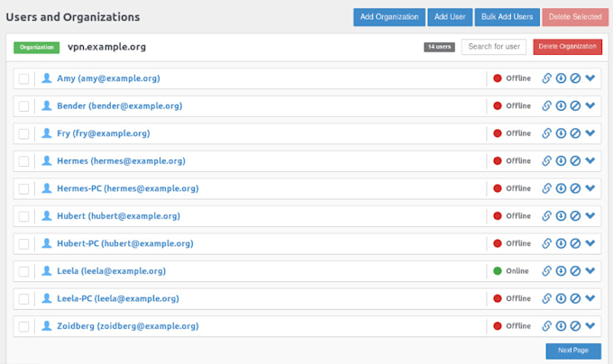
Task: Get temporary profile link for Amy
Action: pos(546,78)
